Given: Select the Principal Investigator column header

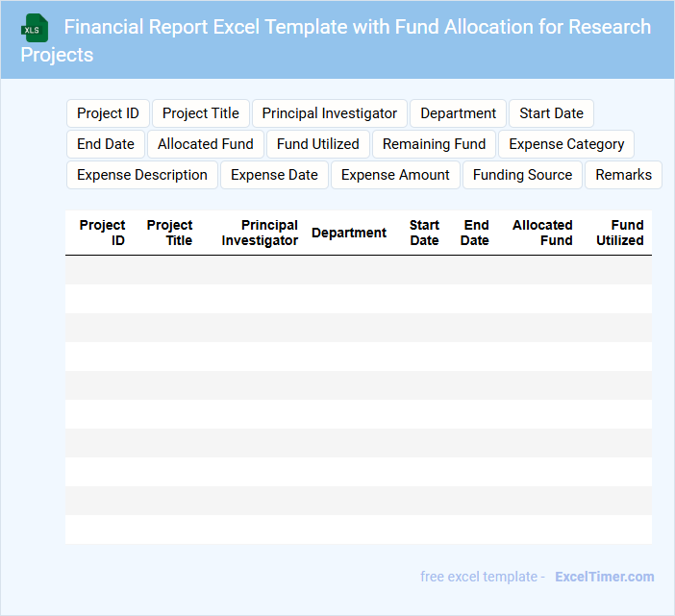Looking at the screenshot, I should tap(260, 233).
